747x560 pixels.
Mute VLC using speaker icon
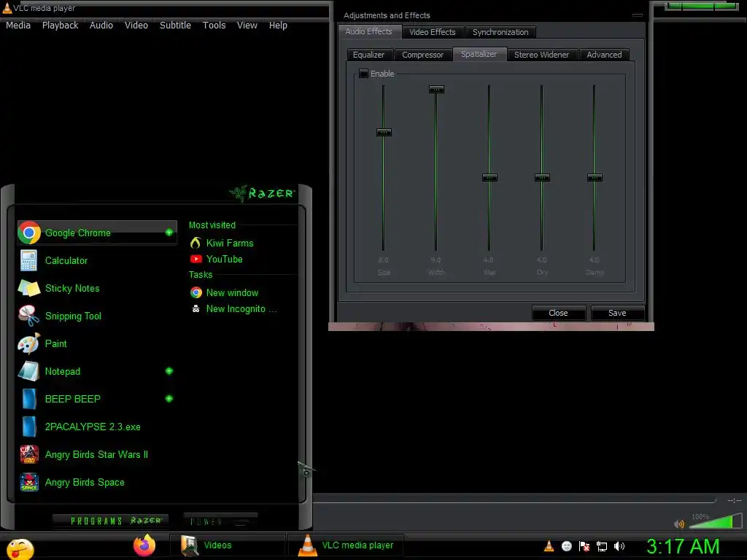[x=679, y=524]
